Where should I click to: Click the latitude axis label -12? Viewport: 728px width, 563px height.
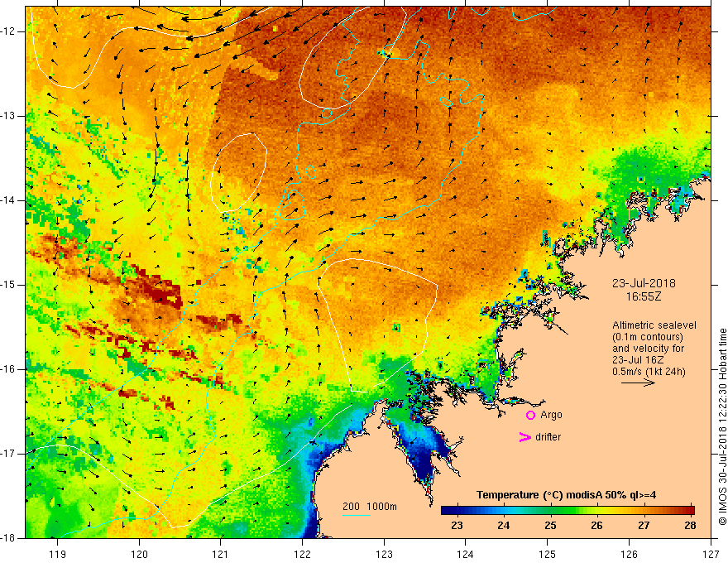pos(8,31)
